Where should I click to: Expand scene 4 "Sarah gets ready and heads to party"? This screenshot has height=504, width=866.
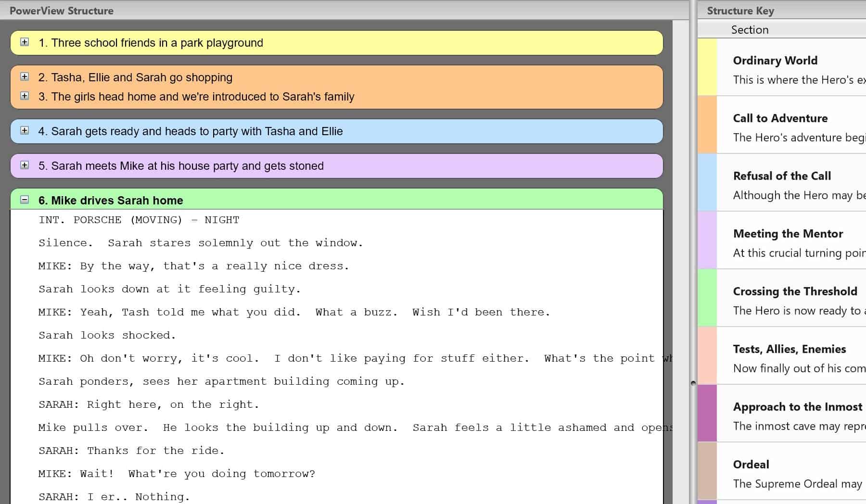24,131
